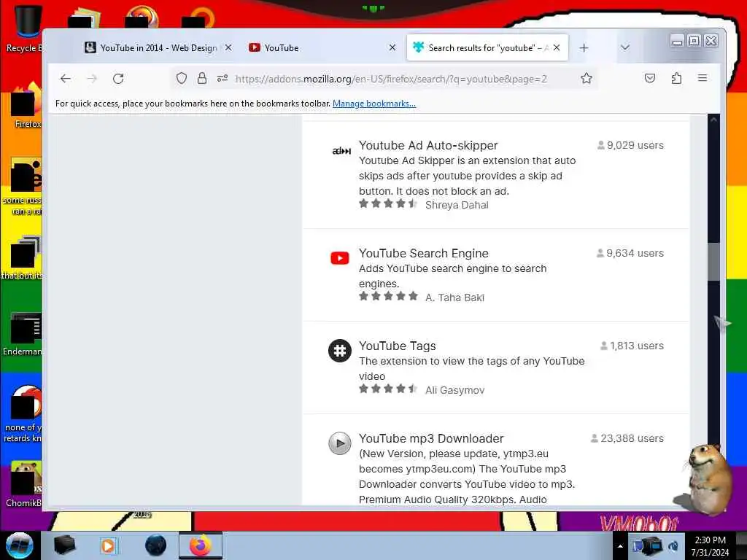Close the Search results for youtube tab
Screen dimensions: 747x560
[x=557, y=47]
